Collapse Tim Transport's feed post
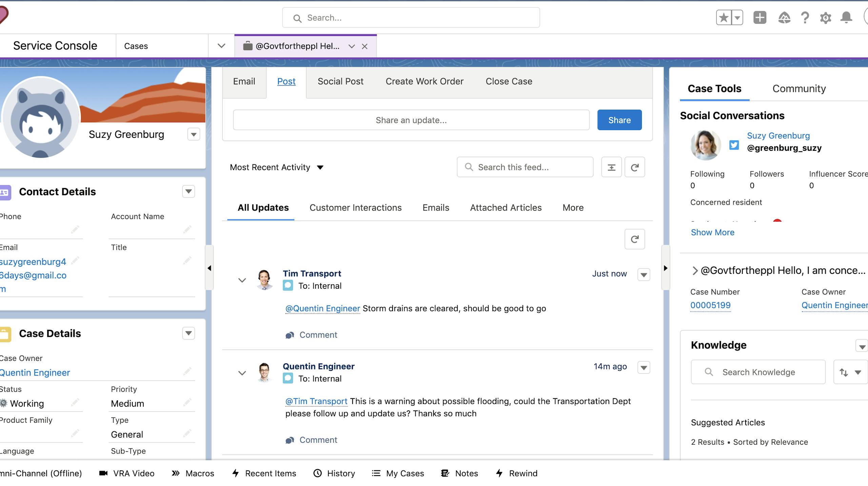This screenshot has width=868, height=486. (242, 280)
